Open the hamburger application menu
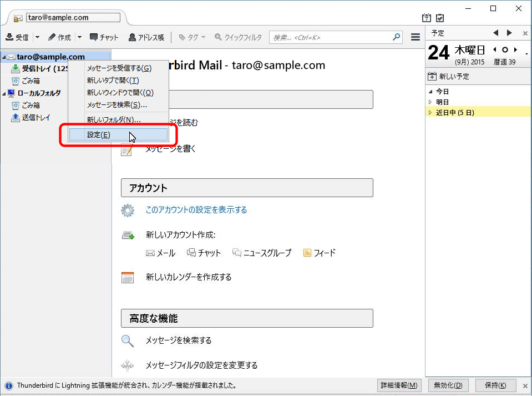Viewport: 532px width, 396px height. click(415, 37)
